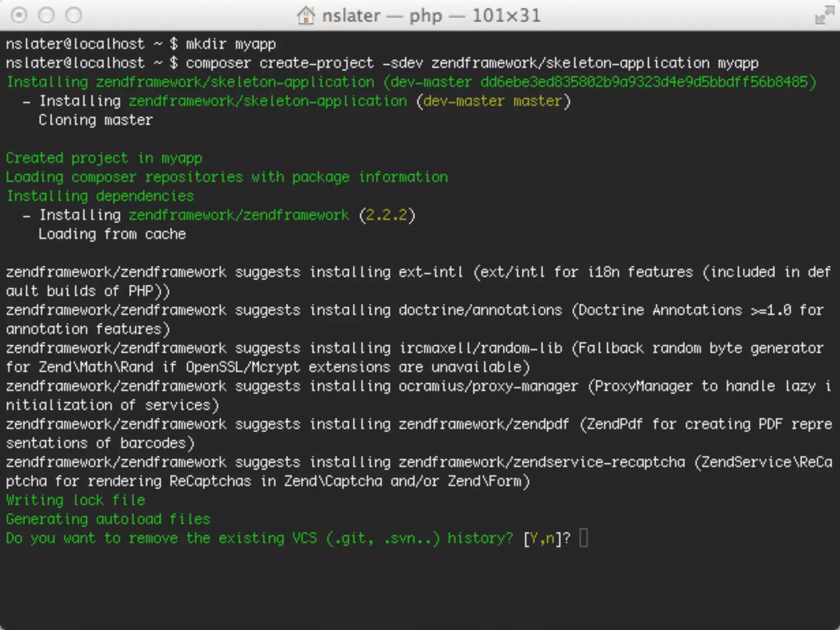The image size is (840, 630).
Task: Click the commit hash starting with dd6ebe3ed
Action: coord(644,82)
